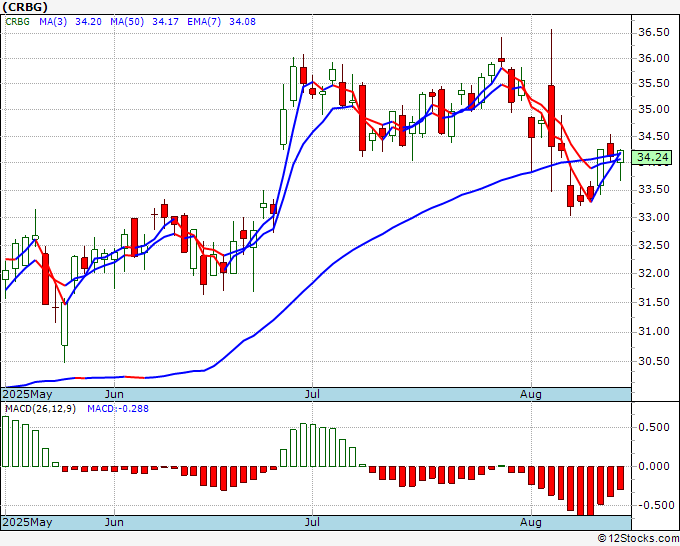Click the 31.00 price axis label
This screenshot has height=546, width=680.
tap(654, 331)
